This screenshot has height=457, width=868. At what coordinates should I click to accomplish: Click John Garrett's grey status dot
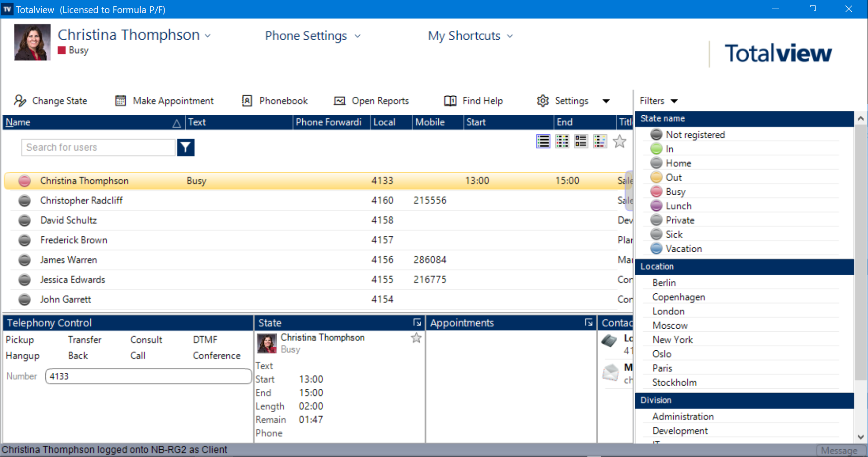point(24,300)
